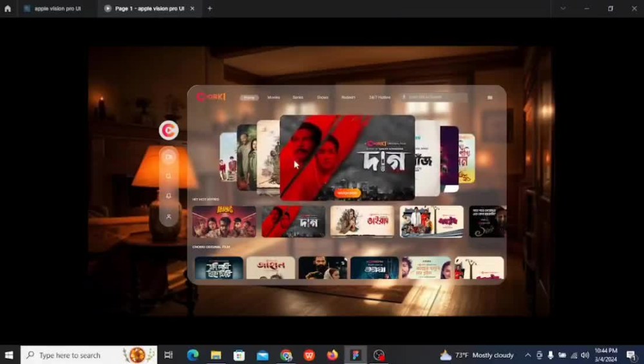
Task: Select the dark purple carousel poster
Action: pyautogui.click(x=450, y=158)
